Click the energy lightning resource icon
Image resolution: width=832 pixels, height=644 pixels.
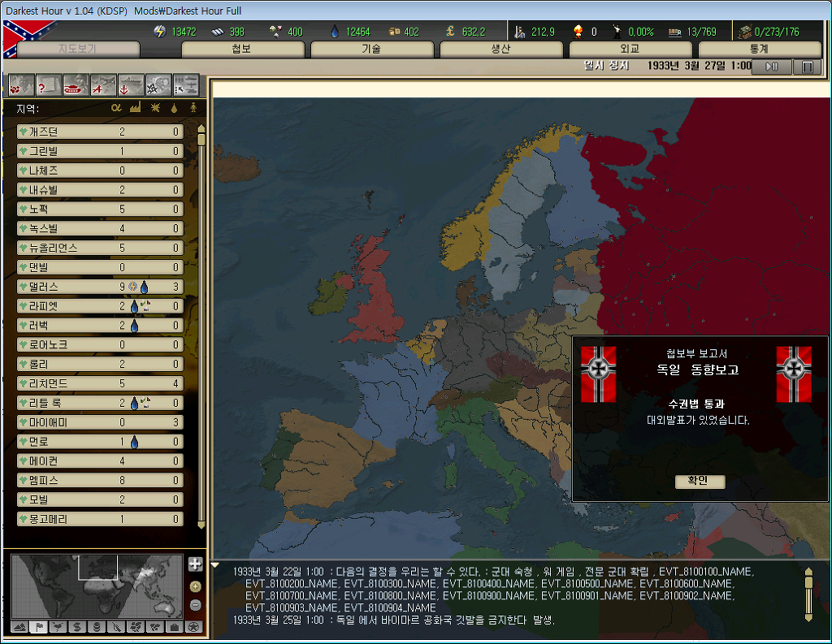point(160,32)
